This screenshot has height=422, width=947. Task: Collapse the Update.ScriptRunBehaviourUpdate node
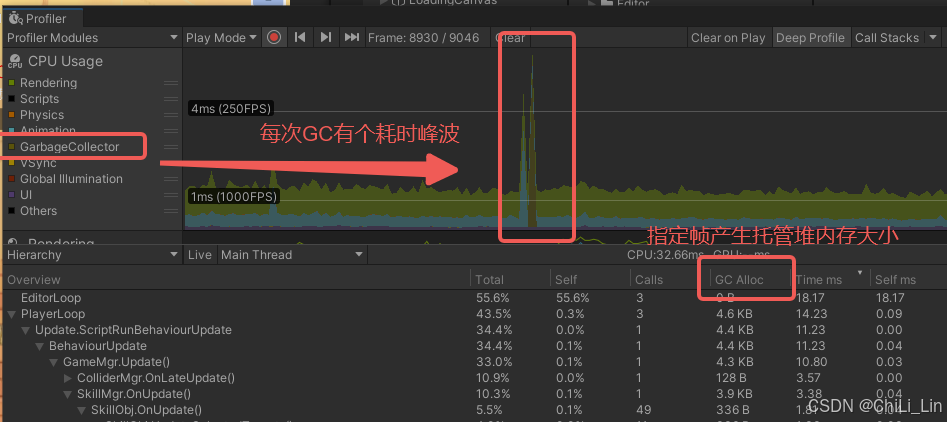point(25,330)
